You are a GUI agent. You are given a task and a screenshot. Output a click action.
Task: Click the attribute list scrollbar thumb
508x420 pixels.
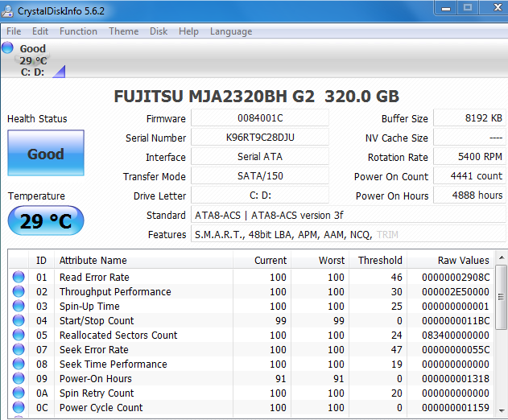point(502,297)
